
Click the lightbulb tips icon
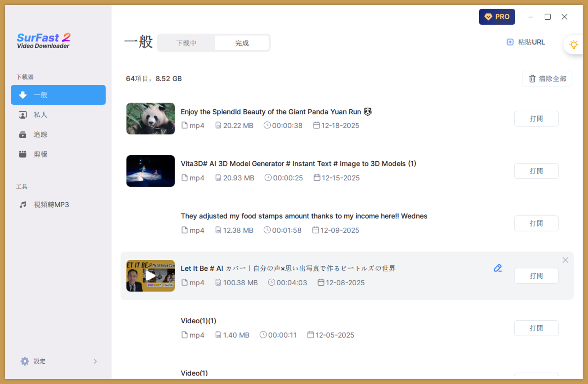pos(573,45)
